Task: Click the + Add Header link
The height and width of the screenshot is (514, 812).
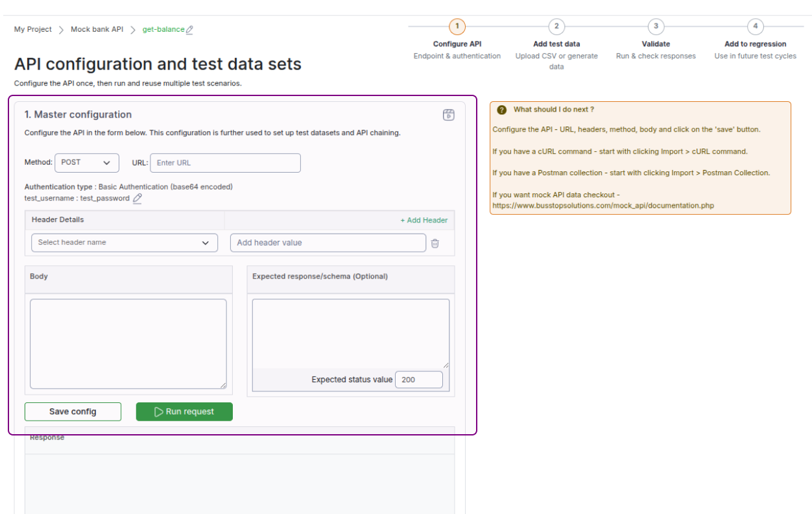Action: [x=424, y=220]
